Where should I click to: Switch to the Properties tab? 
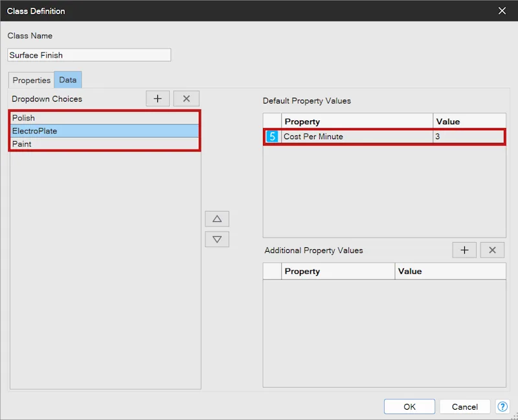coord(31,80)
